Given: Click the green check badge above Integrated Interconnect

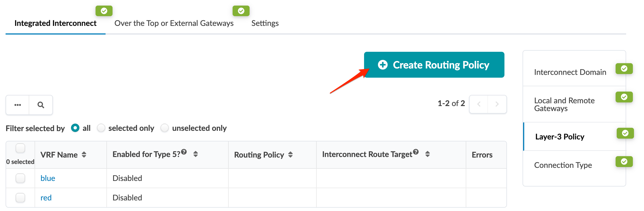Looking at the screenshot, I should point(104,11).
